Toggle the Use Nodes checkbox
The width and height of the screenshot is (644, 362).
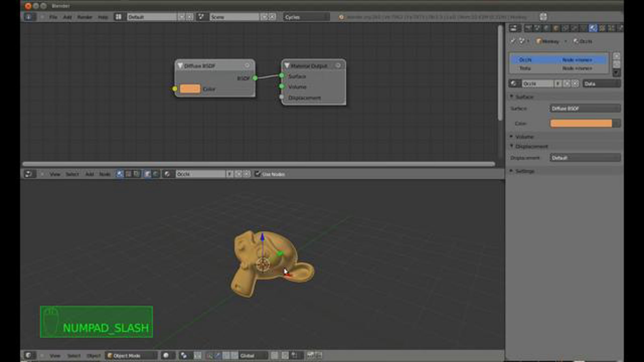click(257, 174)
